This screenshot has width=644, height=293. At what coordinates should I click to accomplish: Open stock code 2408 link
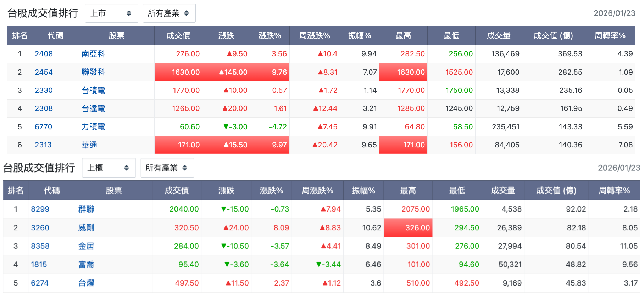tap(44, 54)
